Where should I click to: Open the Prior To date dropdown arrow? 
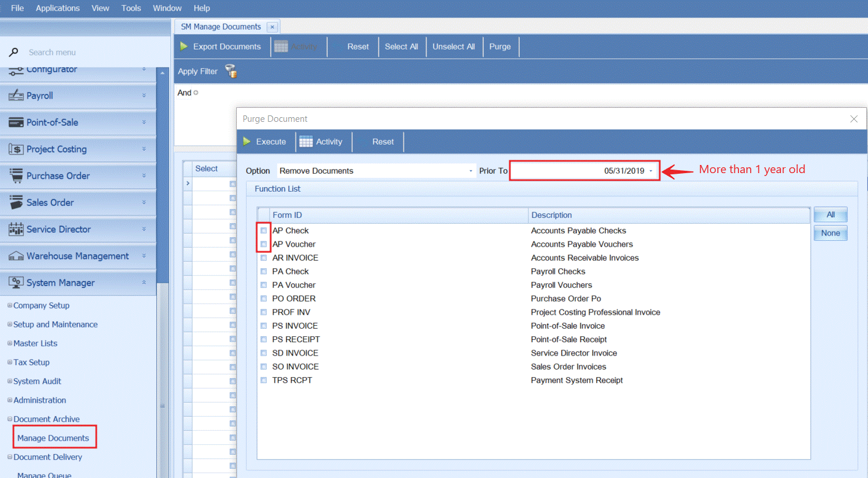point(651,171)
